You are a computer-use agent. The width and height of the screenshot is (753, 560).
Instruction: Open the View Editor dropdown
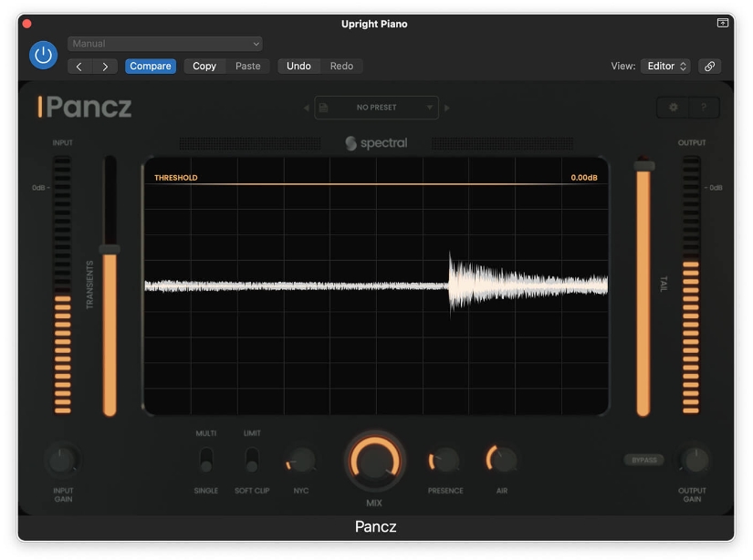(665, 67)
